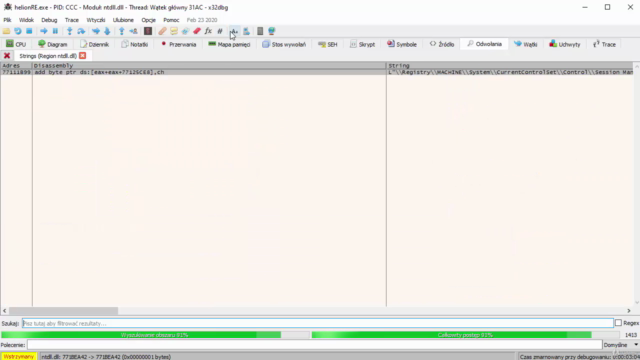The width and height of the screenshot is (640, 360).
Task: Switch to the Symbole tab
Action: click(402, 44)
